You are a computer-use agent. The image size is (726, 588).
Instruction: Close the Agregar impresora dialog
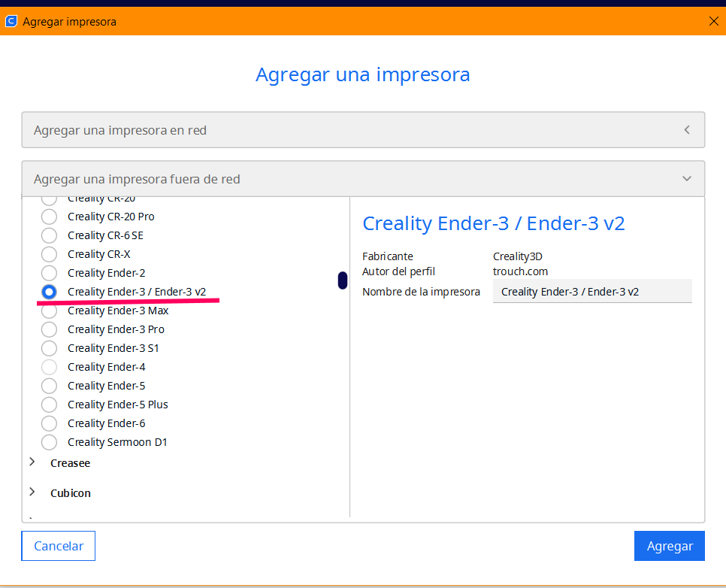[713, 21]
